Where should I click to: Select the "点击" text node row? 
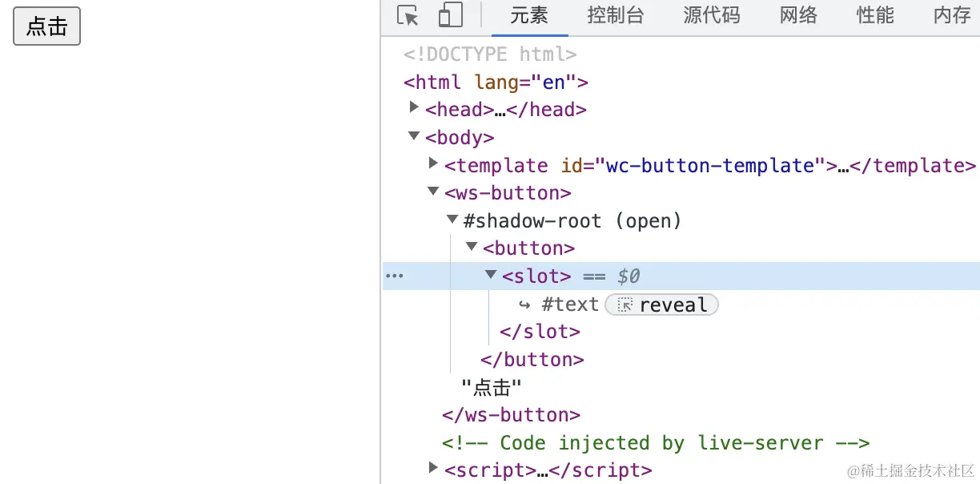pyautogui.click(x=492, y=388)
